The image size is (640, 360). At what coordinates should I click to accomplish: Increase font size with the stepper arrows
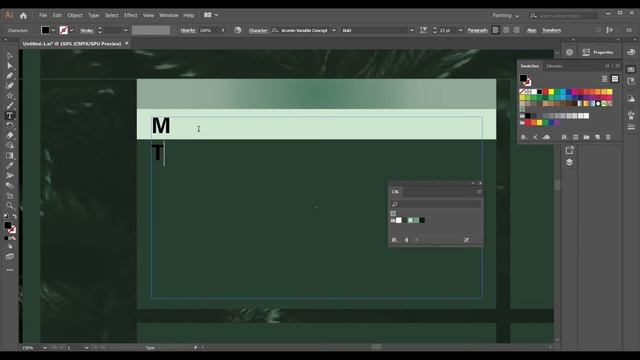tap(435, 28)
